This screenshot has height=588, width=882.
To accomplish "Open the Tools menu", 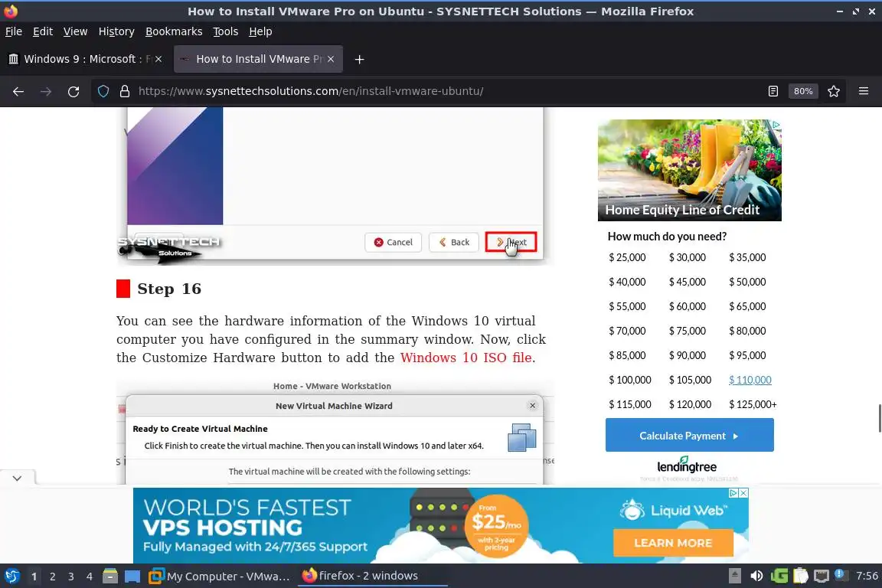I will pos(226,31).
